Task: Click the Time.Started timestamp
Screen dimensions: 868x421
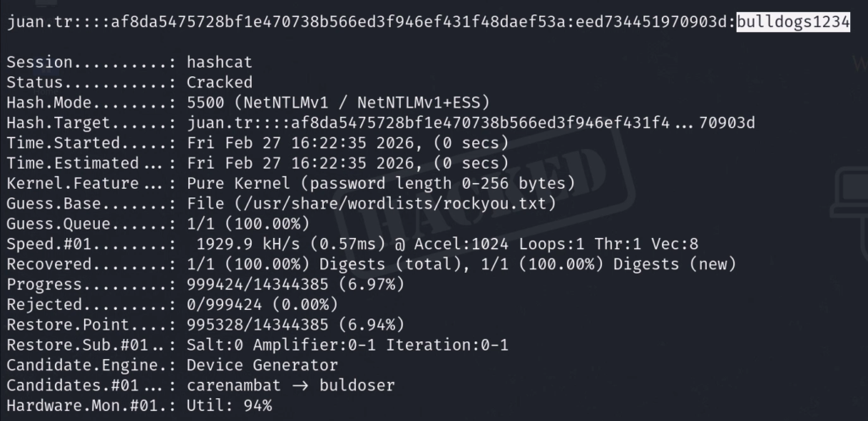Action: click(348, 142)
